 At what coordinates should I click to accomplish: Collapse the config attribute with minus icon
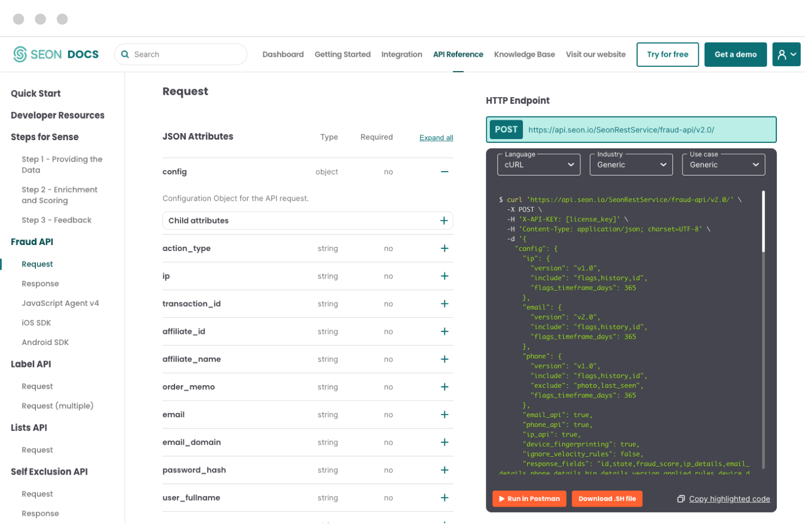click(444, 172)
